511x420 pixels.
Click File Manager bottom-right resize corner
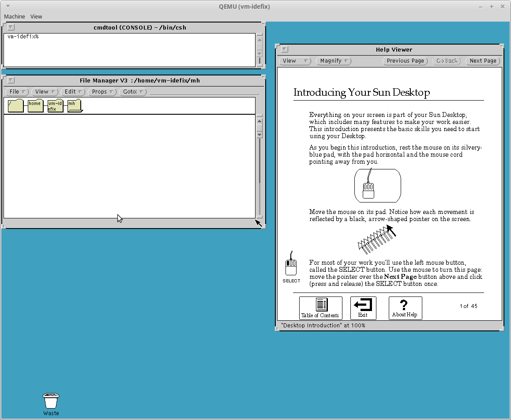tap(263, 226)
